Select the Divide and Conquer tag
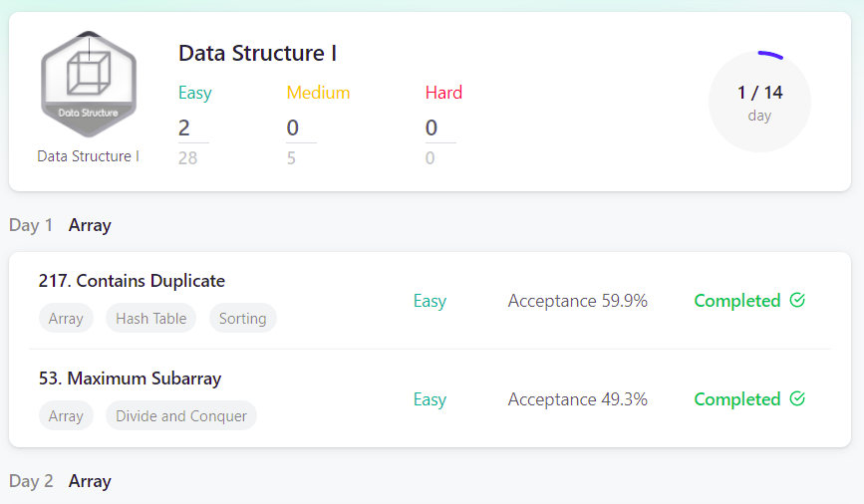Image resolution: width=864 pixels, height=504 pixels. (x=181, y=416)
